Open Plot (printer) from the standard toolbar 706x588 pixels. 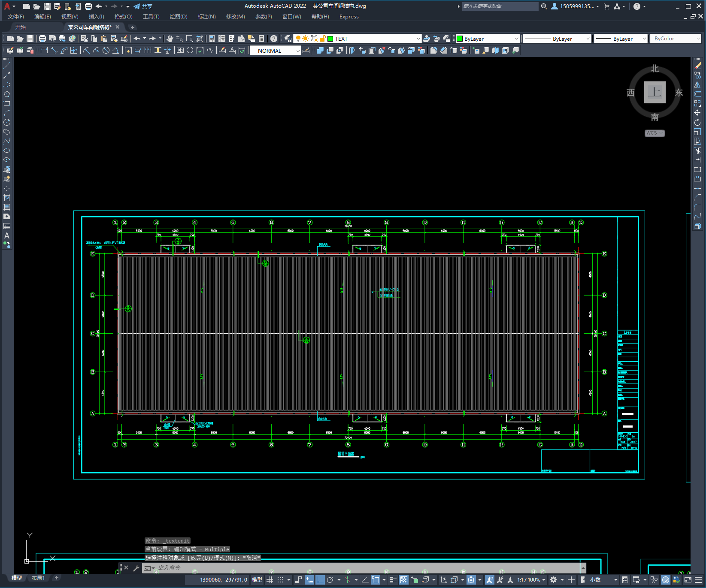(42, 39)
